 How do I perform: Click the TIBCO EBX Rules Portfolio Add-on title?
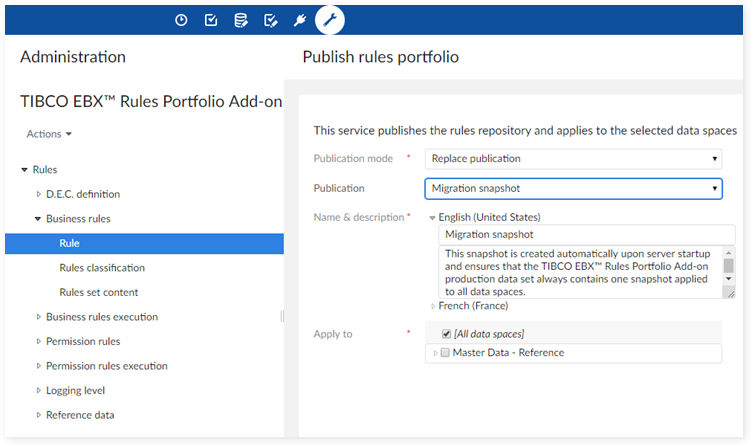[x=151, y=101]
